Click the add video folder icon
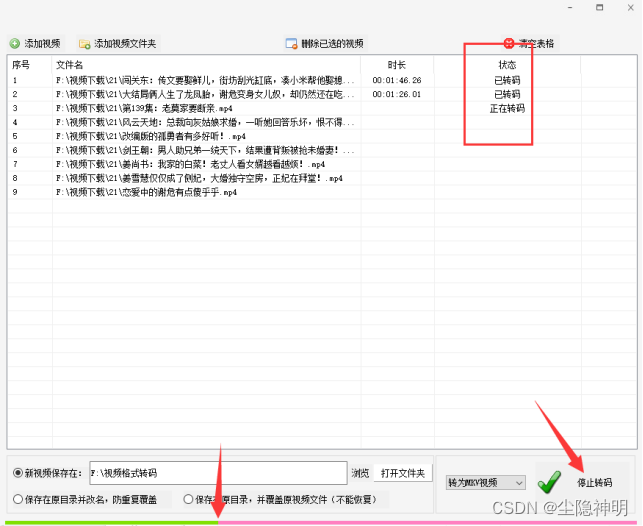The height and width of the screenshot is (526, 643). (x=84, y=44)
